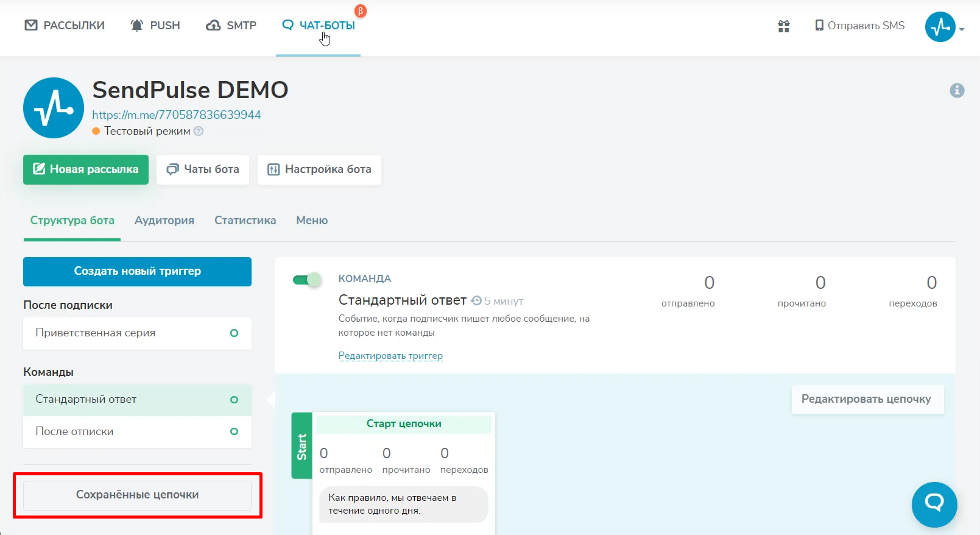Click Редактировать цепочку button
The width and height of the screenshot is (980, 535).
coord(867,400)
